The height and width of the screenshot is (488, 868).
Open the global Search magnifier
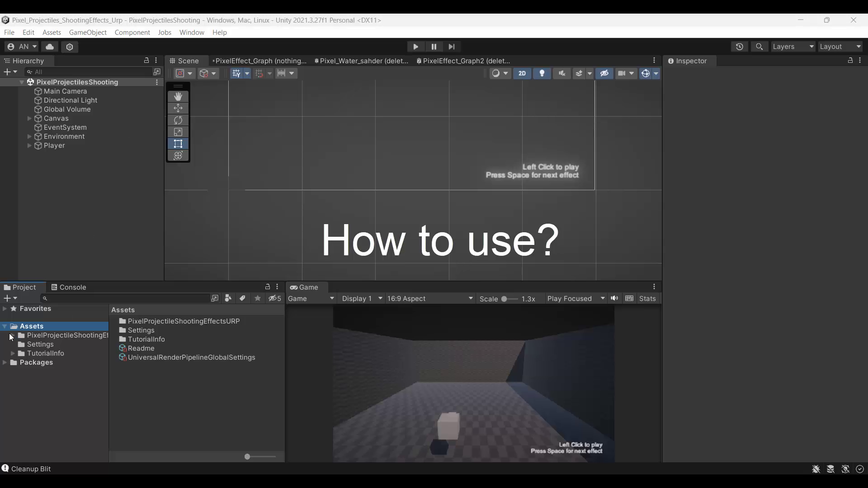tap(759, 47)
